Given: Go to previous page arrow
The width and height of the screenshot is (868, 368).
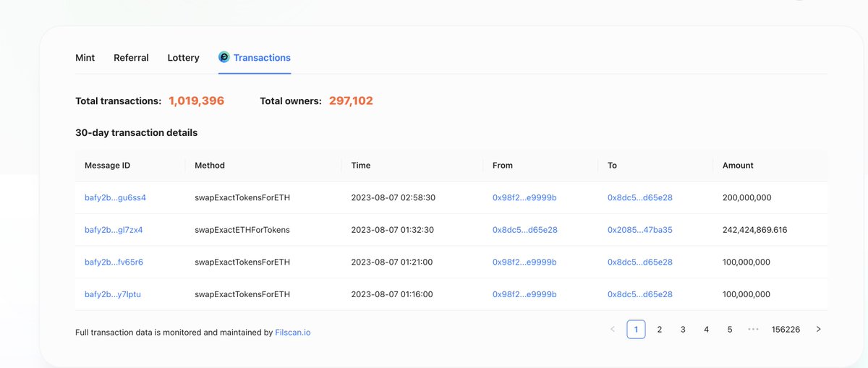Looking at the screenshot, I should [613, 329].
